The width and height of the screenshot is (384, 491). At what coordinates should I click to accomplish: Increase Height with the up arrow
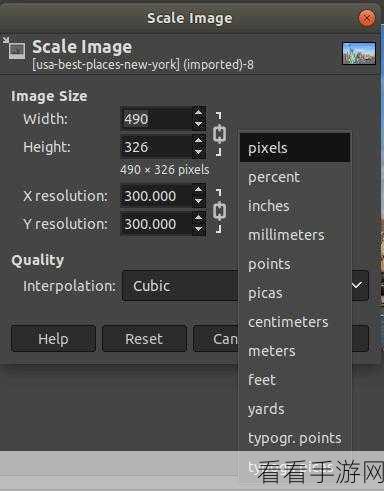pos(198,141)
